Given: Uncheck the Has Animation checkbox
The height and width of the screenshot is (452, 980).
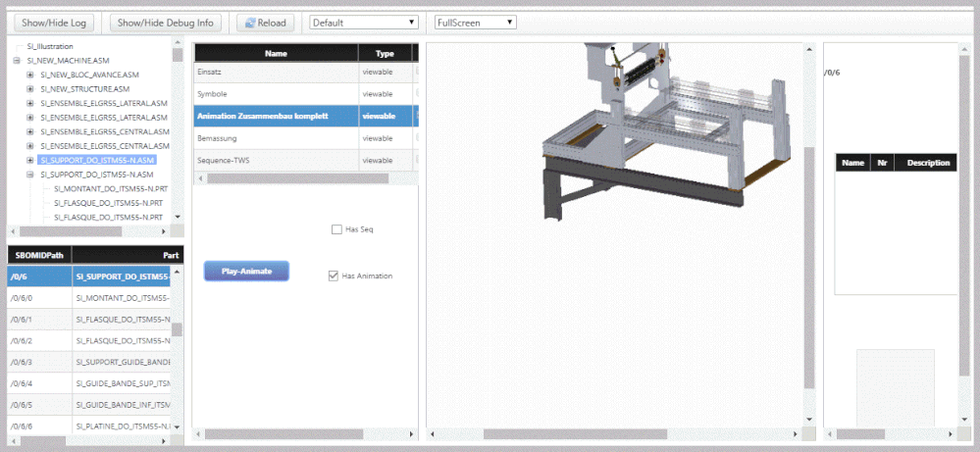Looking at the screenshot, I should (x=334, y=276).
